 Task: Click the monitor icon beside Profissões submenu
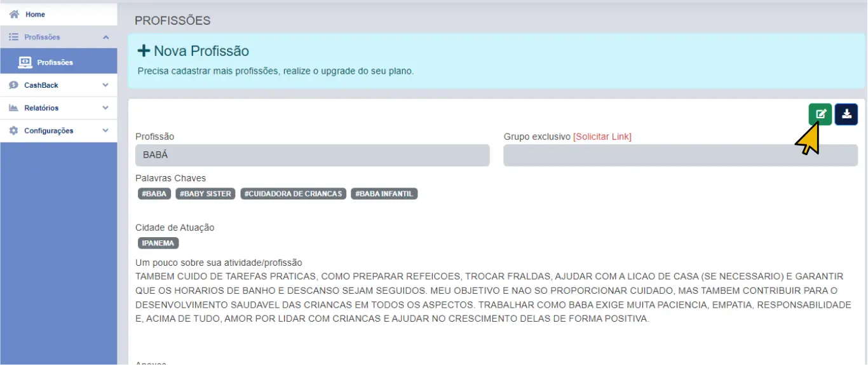[25, 62]
